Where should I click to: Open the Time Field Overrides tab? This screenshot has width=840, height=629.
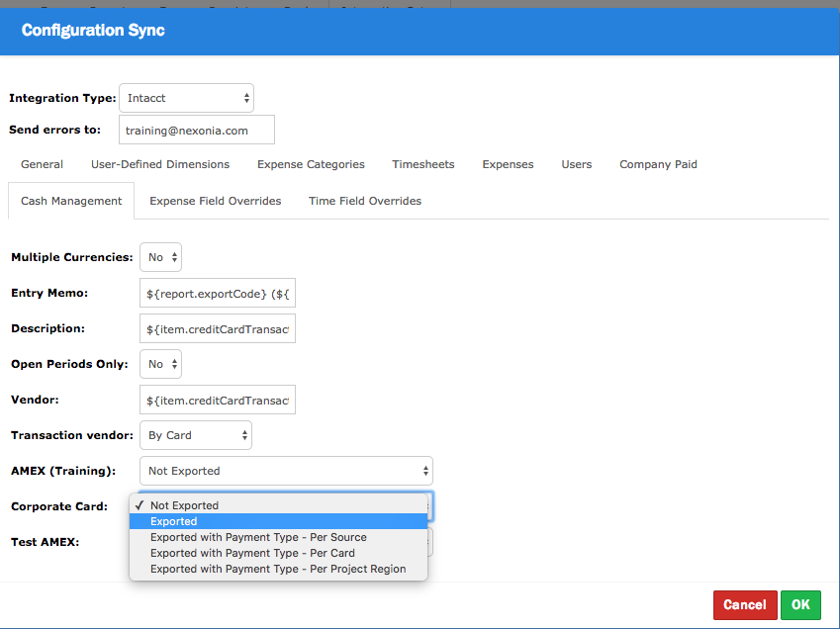pos(365,201)
